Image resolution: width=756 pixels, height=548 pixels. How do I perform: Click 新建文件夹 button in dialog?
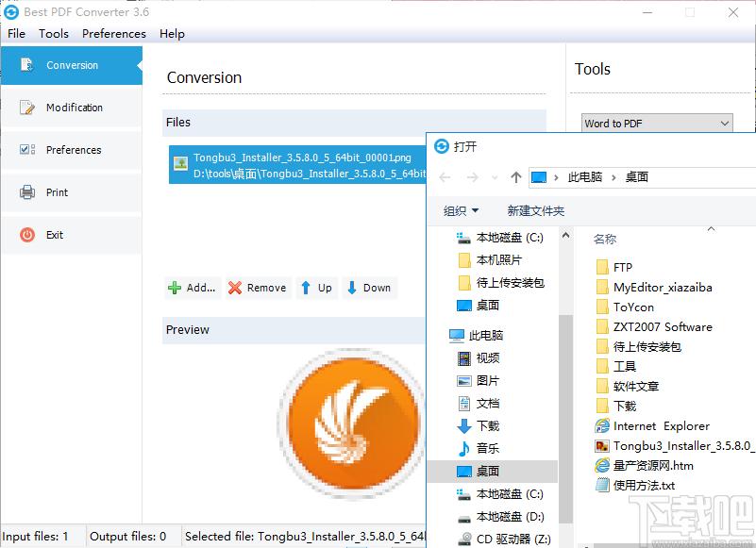[536, 210]
